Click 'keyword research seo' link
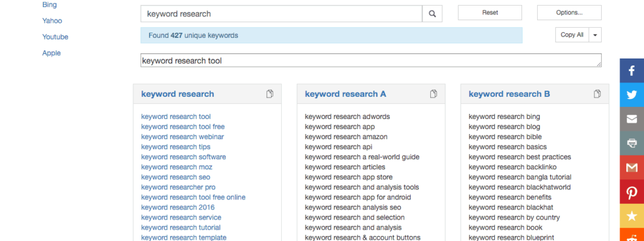The image size is (644, 241). click(176, 177)
